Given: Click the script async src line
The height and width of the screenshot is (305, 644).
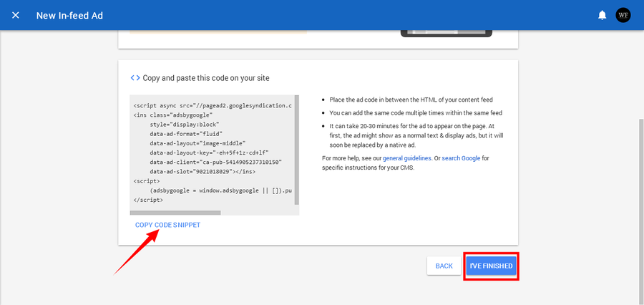Looking at the screenshot, I should (213, 105).
